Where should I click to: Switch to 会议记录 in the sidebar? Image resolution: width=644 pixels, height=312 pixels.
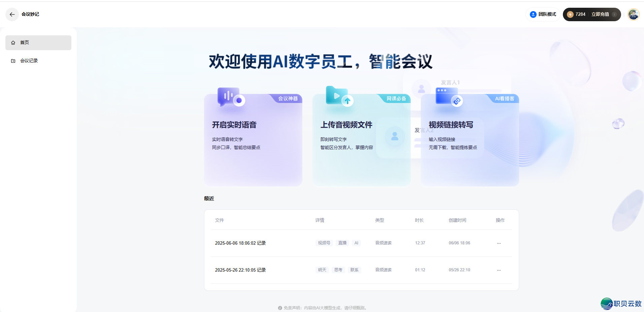(x=29, y=61)
